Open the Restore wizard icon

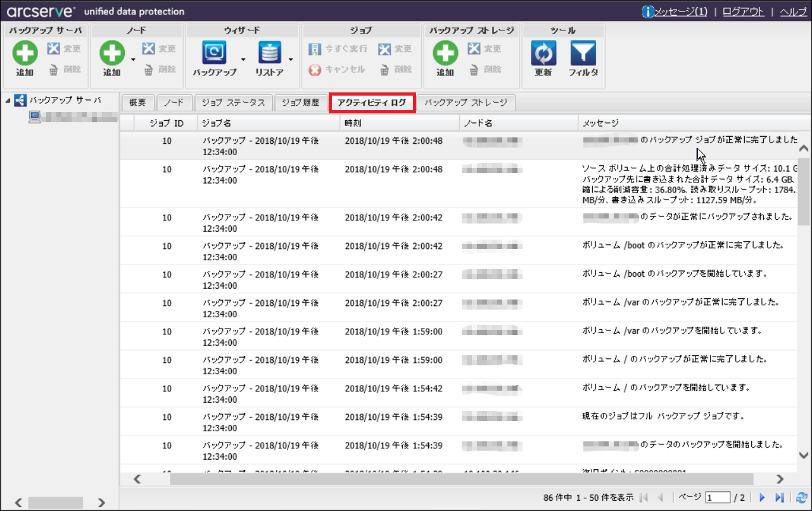coord(269,54)
